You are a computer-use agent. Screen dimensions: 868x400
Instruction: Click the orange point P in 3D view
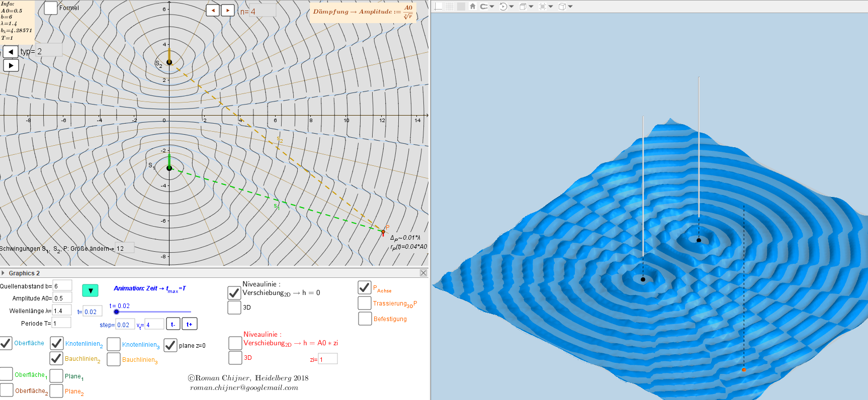[744, 370]
